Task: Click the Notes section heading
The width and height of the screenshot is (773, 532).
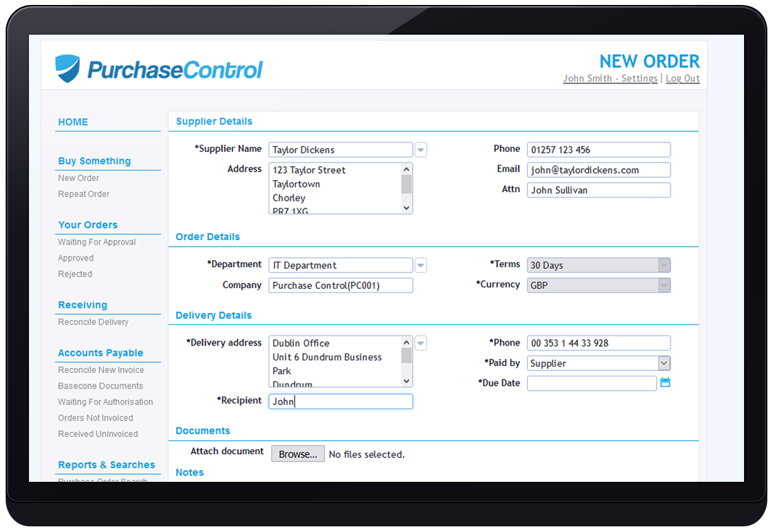Action: point(189,473)
